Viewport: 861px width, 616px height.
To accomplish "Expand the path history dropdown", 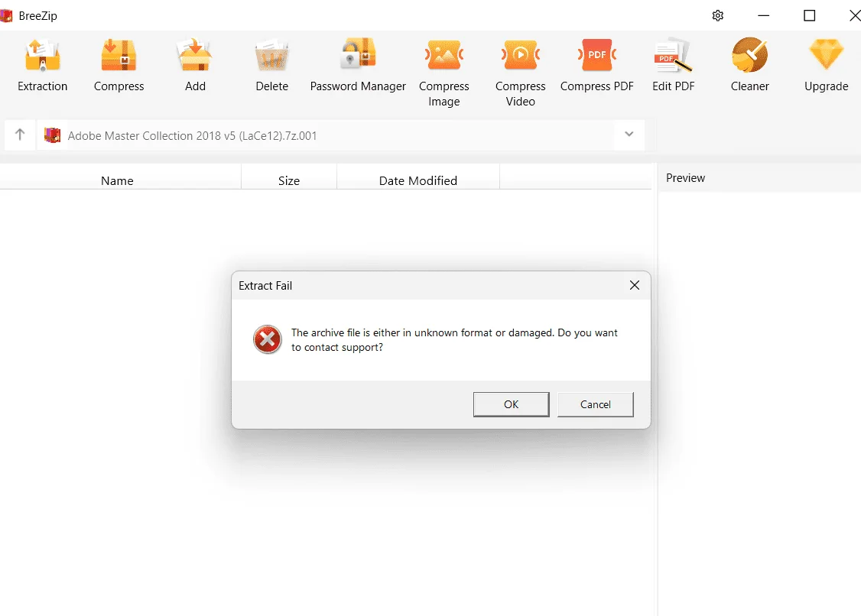I will click(629, 134).
